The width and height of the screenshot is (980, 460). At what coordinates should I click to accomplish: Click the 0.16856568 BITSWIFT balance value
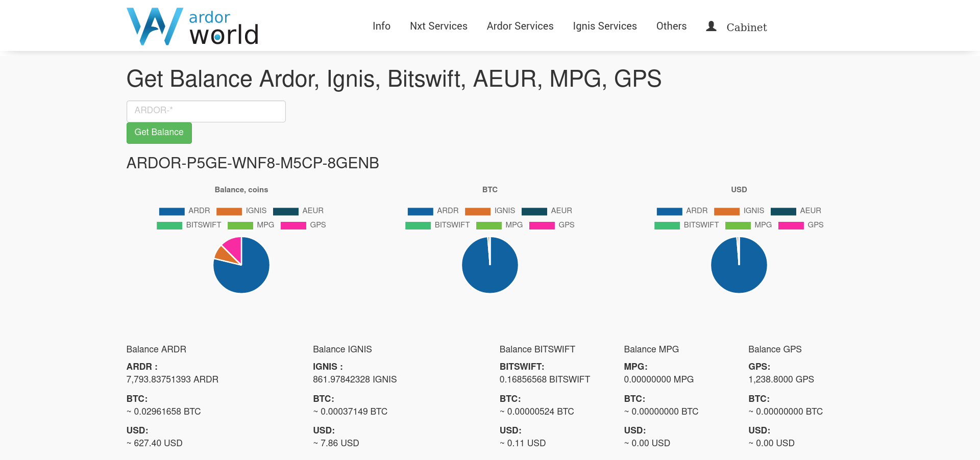[545, 379]
